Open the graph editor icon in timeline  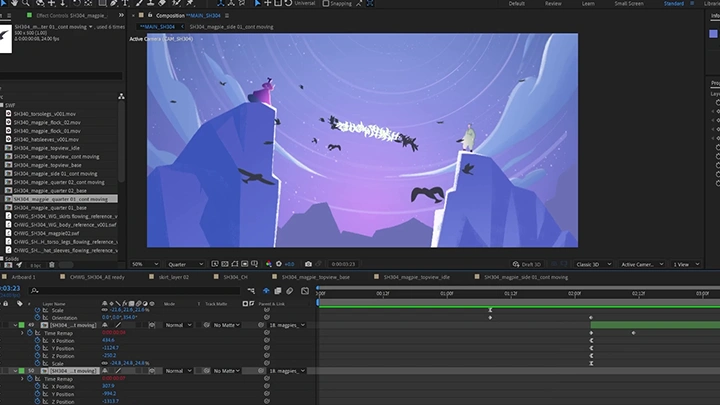(305, 291)
